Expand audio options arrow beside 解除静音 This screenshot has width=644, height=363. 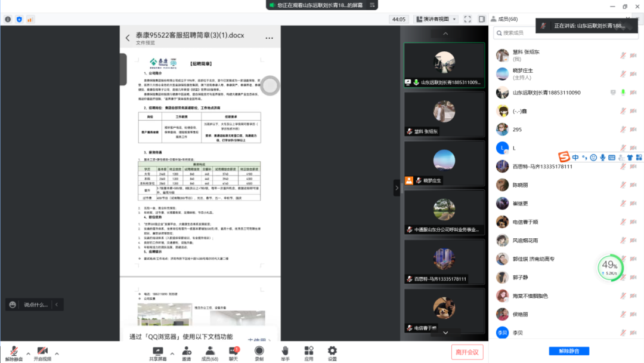click(28, 352)
